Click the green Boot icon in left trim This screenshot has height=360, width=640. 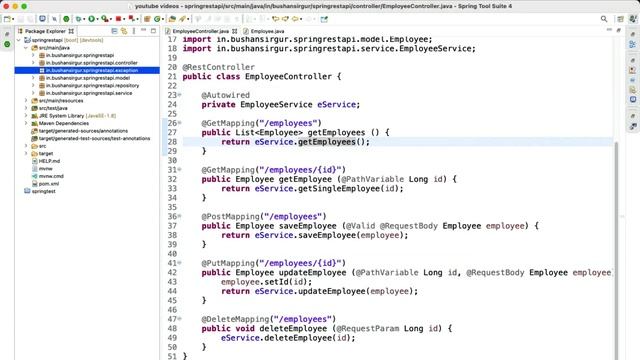coord(7,44)
